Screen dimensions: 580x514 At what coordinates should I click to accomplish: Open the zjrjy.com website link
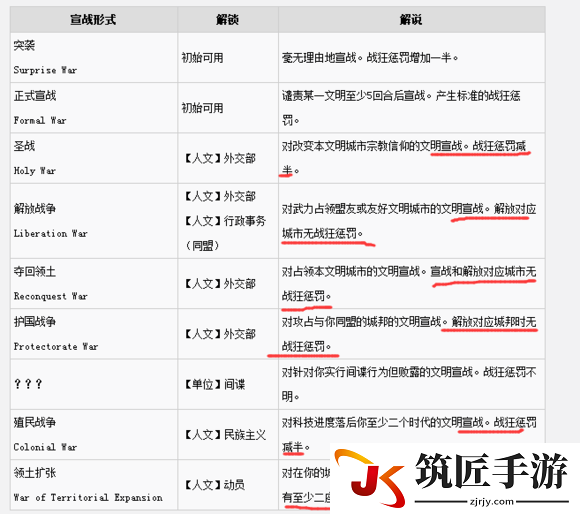492,502
